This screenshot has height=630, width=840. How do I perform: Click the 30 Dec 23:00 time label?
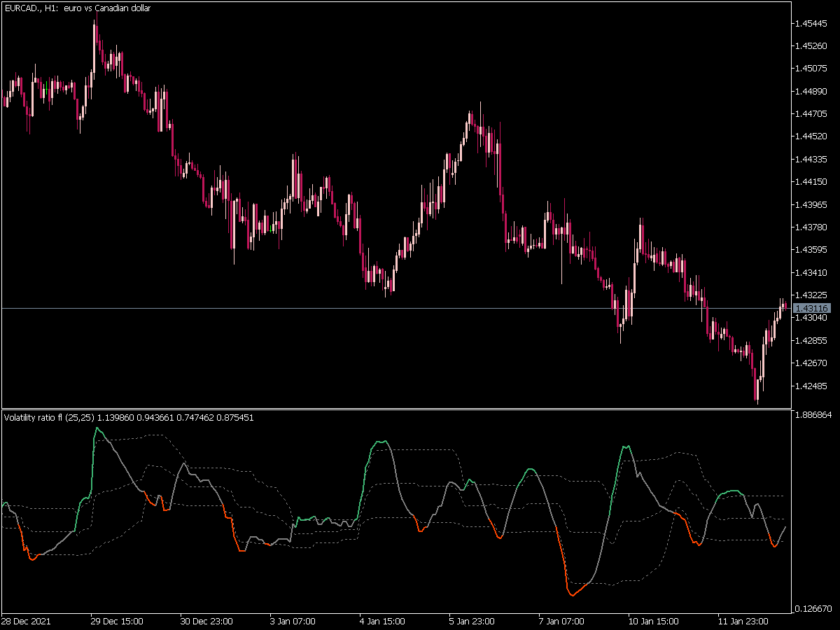(x=206, y=622)
